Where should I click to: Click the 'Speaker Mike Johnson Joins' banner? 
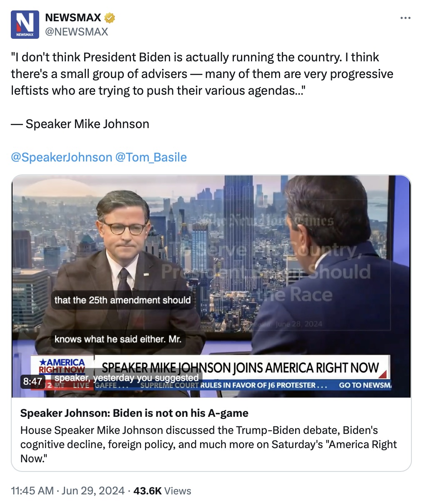point(241,368)
